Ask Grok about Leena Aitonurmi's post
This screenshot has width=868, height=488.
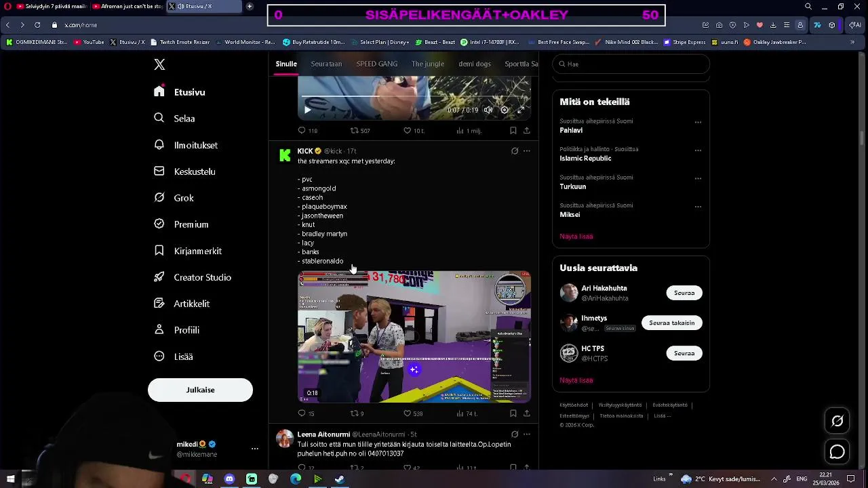(x=515, y=434)
